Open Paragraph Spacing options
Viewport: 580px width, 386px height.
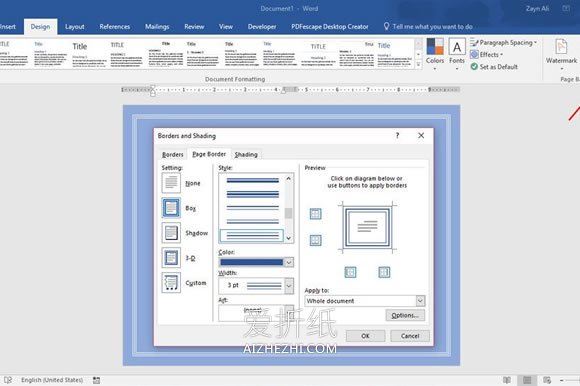[x=503, y=43]
